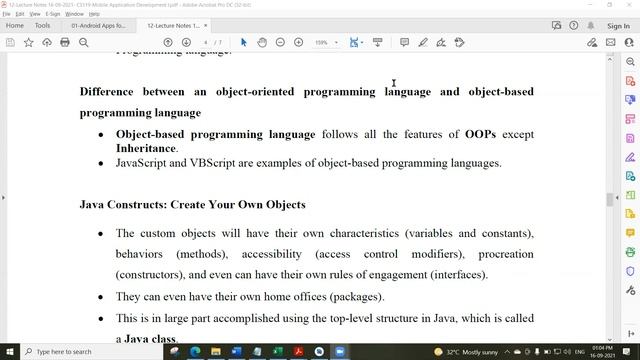Viewport: 640px width, 360px height.
Task: Click the taskbar search box
Action: pyautogui.click(x=92, y=351)
